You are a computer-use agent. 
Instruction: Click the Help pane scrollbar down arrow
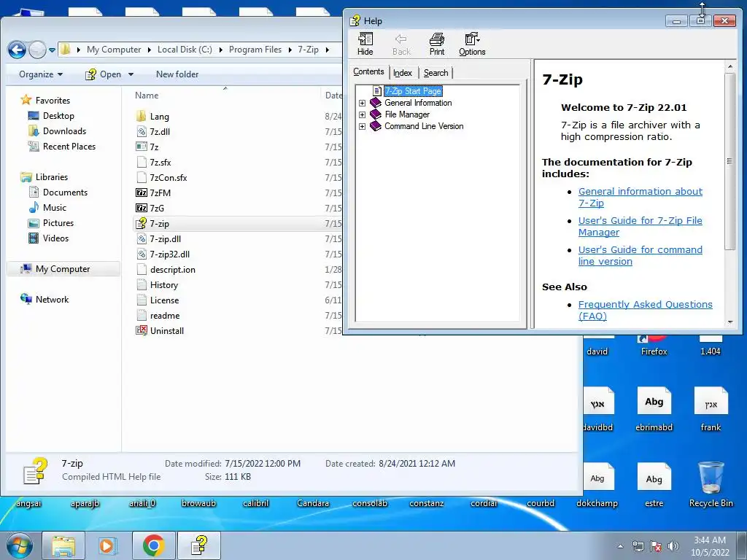(x=729, y=322)
